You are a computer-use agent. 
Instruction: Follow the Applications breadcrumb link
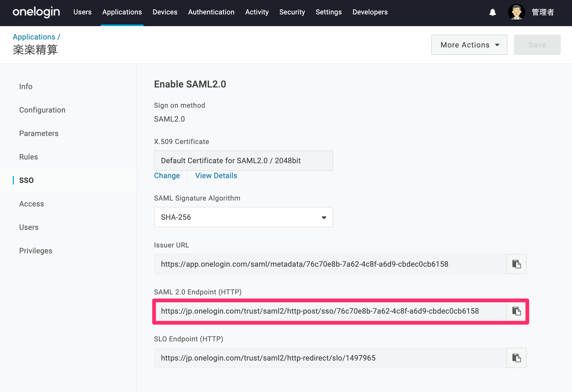pyautogui.click(x=34, y=37)
